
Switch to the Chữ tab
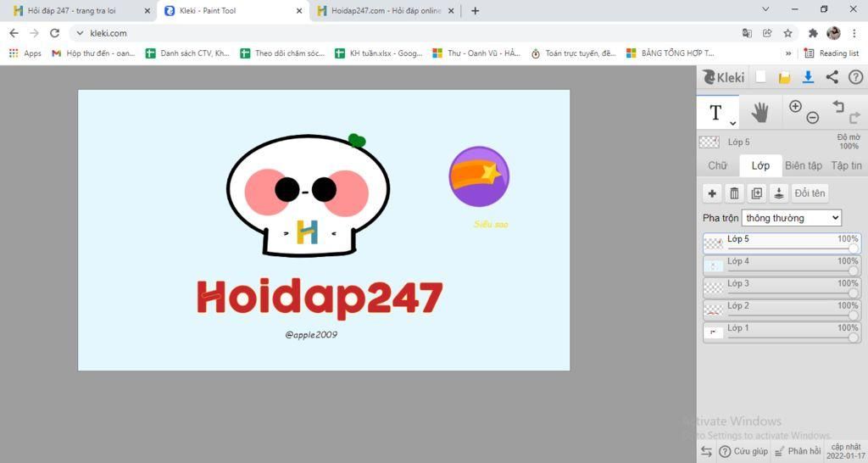717,165
